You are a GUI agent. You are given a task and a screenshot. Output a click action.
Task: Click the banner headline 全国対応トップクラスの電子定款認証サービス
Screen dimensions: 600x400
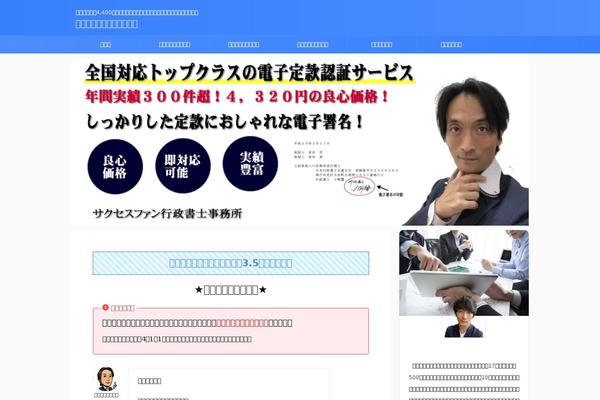pyautogui.click(x=249, y=72)
